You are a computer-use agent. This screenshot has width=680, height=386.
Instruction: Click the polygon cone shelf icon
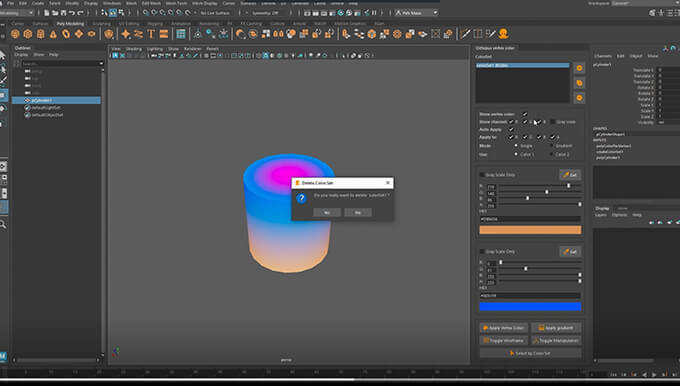coord(53,34)
